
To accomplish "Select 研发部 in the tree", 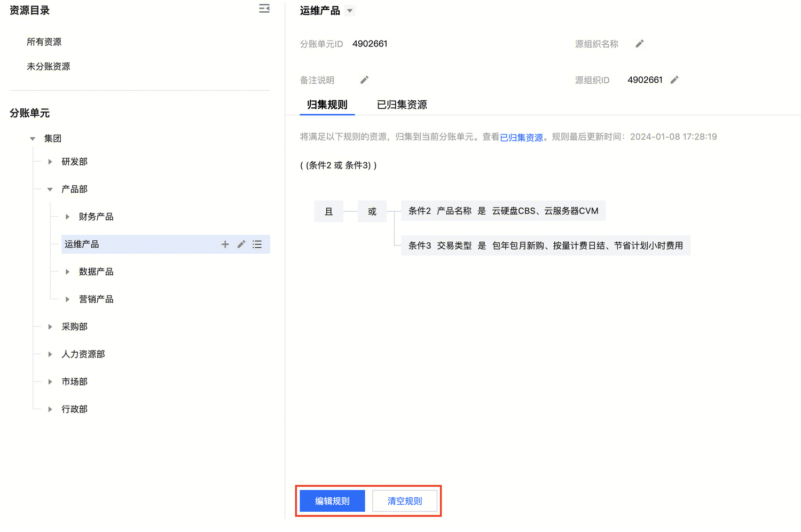I will pos(75,162).
